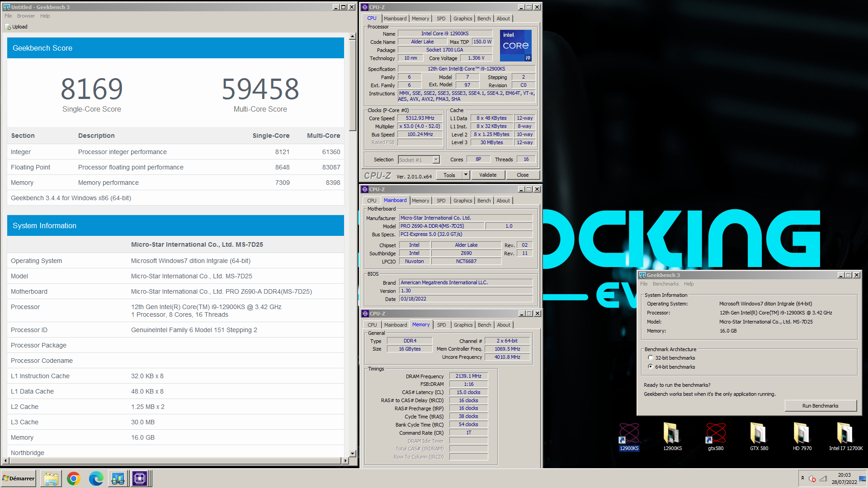Click the Core Speed value field

click(420, 118)
